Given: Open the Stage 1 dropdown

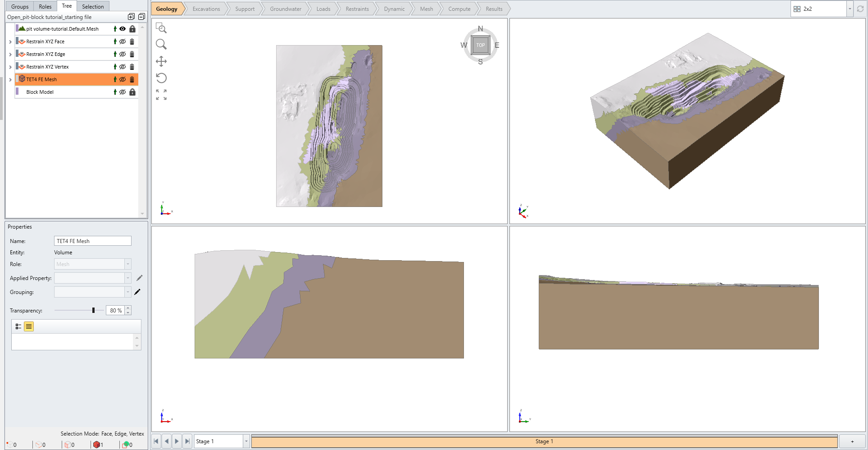Looking at the screenshot, I should coord(246,441).
